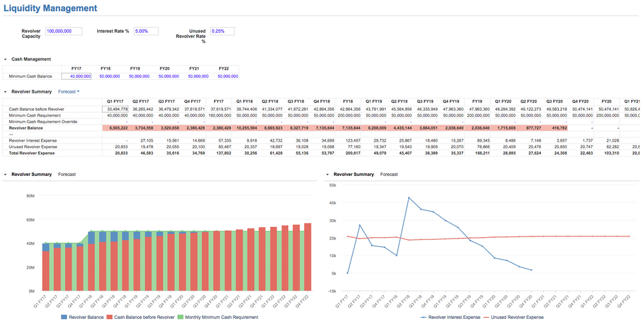
Task: Click the blue Revolver Balance legend swatch
Action: point(65,317)
